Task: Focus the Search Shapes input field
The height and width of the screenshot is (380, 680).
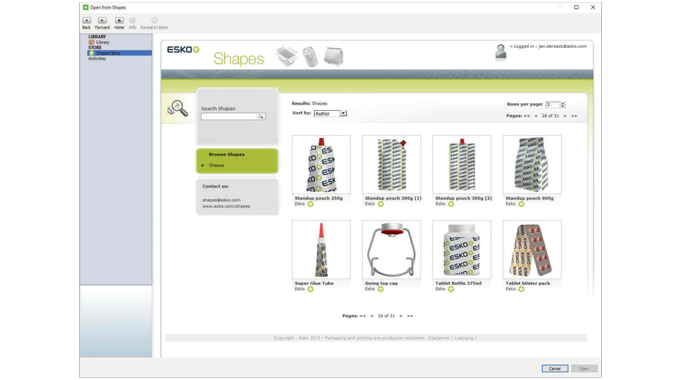Action: pyautogui.click(x=229, y=116)
